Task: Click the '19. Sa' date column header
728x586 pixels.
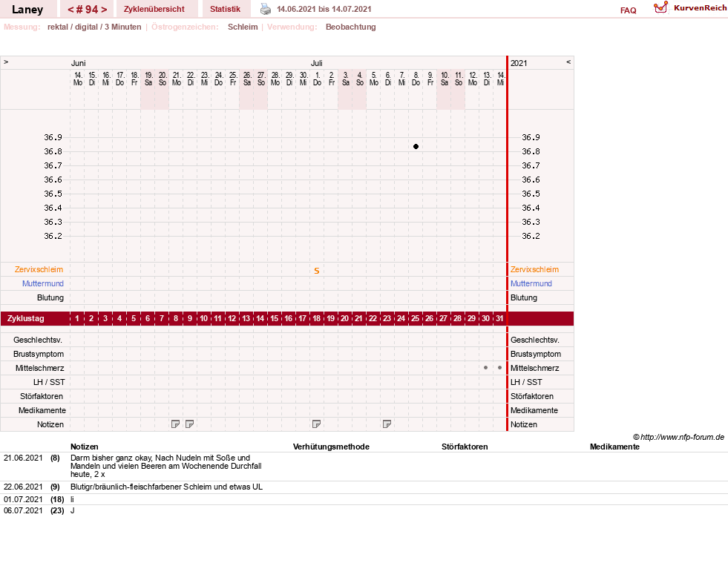Action: pos(148,79)
